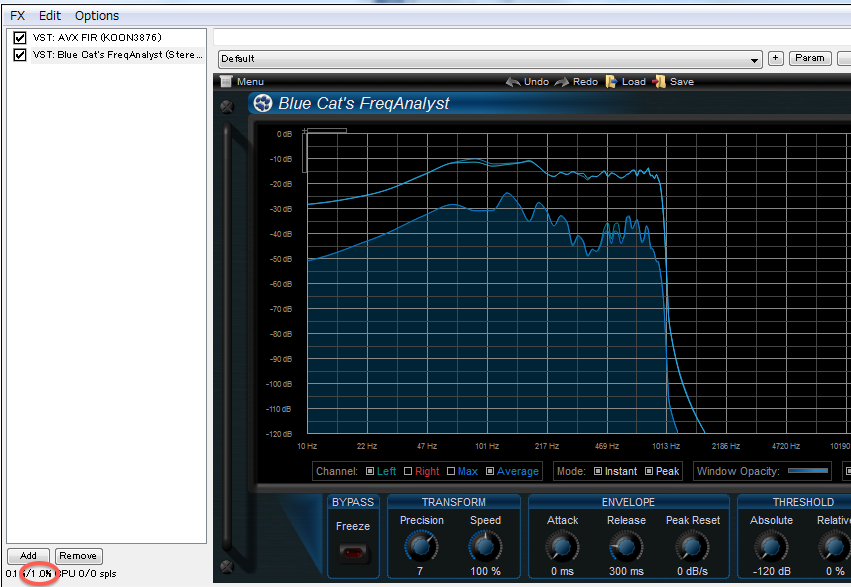This screenshot has width=851, height=587.
Task: Toggle the Instant mode checkbox
Action: 598,471
